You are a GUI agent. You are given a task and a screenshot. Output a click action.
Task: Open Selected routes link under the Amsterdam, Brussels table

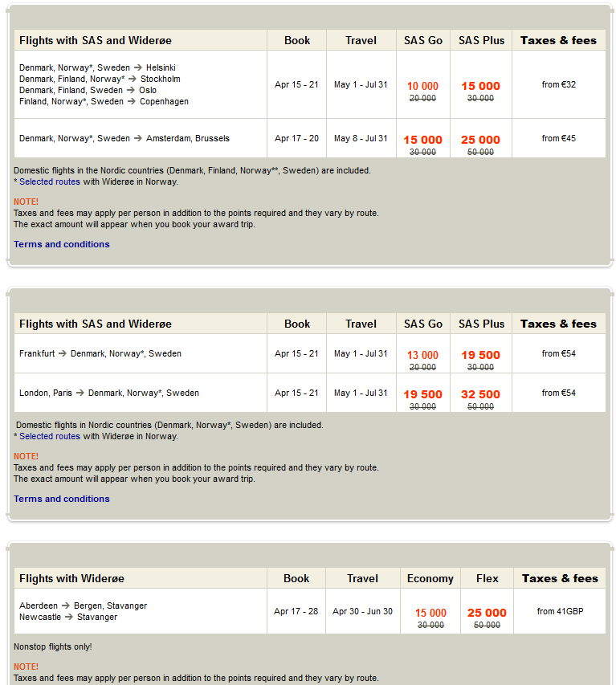[50, 182]
